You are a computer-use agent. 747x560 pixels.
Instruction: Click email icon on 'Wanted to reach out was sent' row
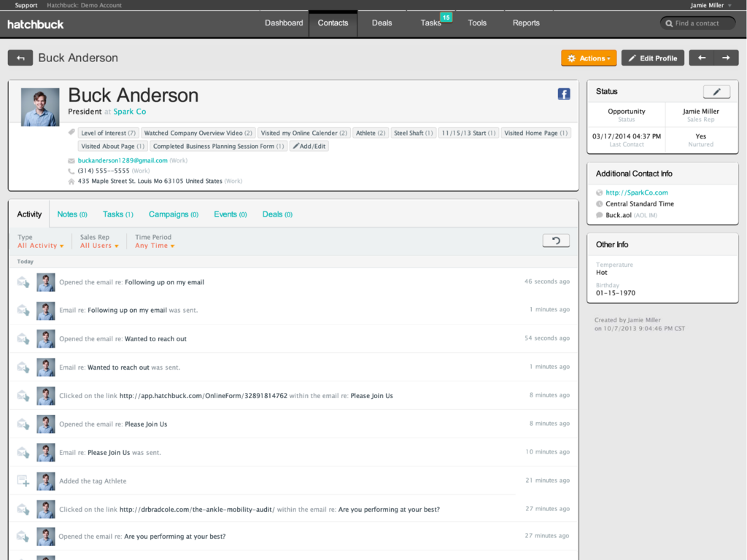(23, 367)
